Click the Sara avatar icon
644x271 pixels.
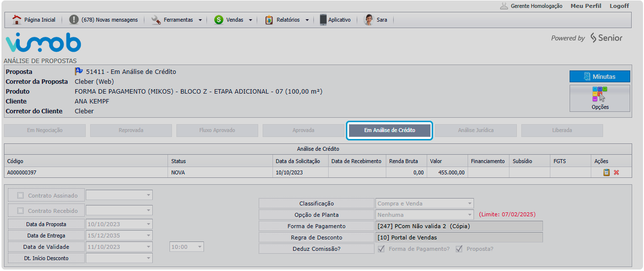click(x=369, y=20)
